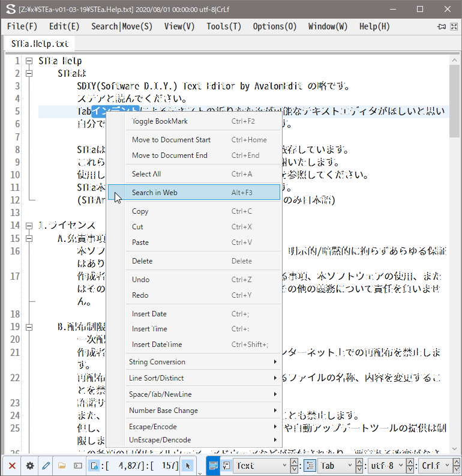Open settings via the gear icon
Viewport: 462px width, 476px height.
pyautogui.click(x=30, y=465)
